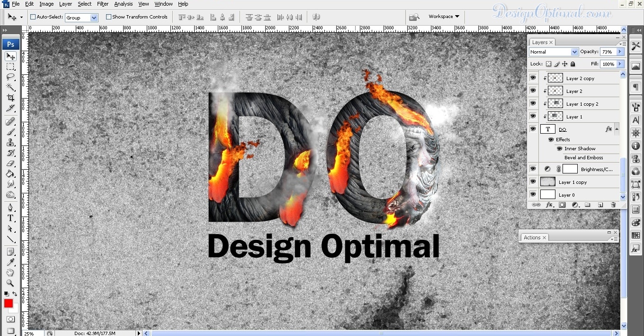644x336 pixels.
Task: Open the Auto-Select Group dropdown
Action: pos(94,18)
